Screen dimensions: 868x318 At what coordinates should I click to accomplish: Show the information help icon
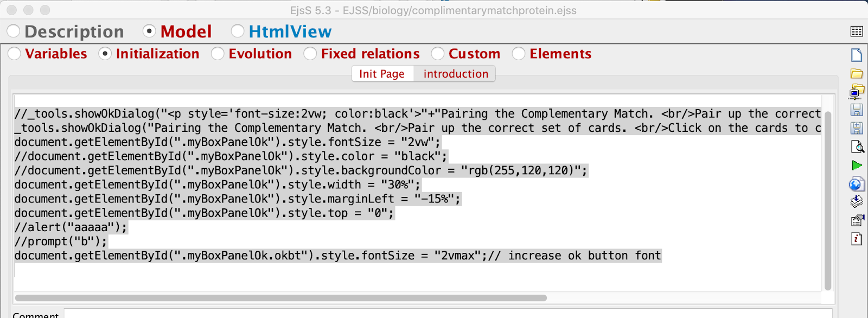tap(857, 239)
